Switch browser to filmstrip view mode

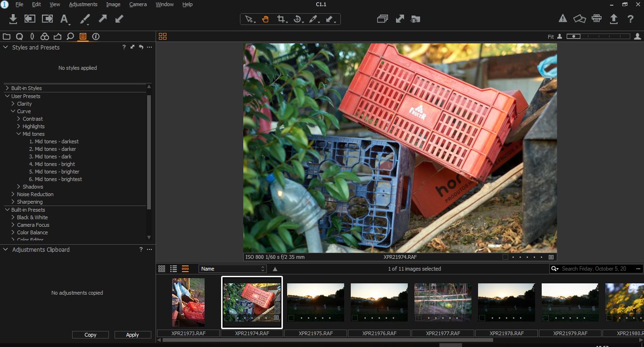[185, 269]
